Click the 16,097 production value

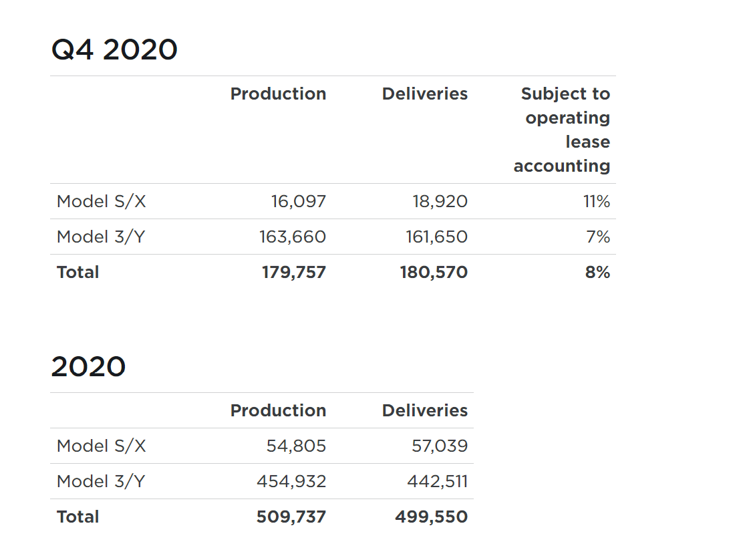(x=299, y=202)
